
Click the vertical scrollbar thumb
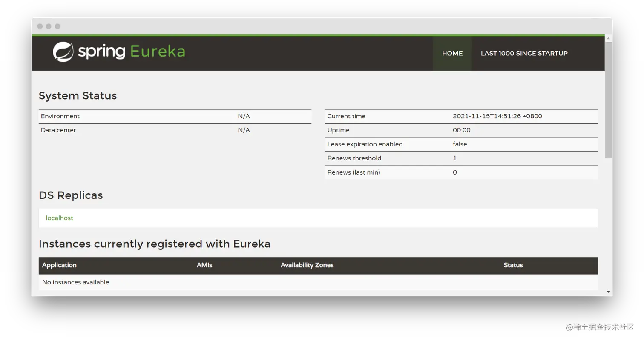click(608, 100)
